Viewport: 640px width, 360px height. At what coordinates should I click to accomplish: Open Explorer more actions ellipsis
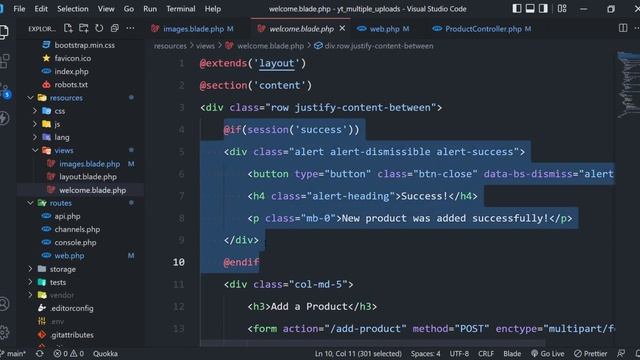[130, 28]
